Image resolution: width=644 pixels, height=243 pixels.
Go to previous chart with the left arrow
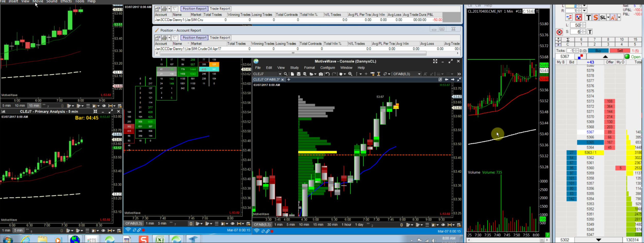[x=446, y=80]
